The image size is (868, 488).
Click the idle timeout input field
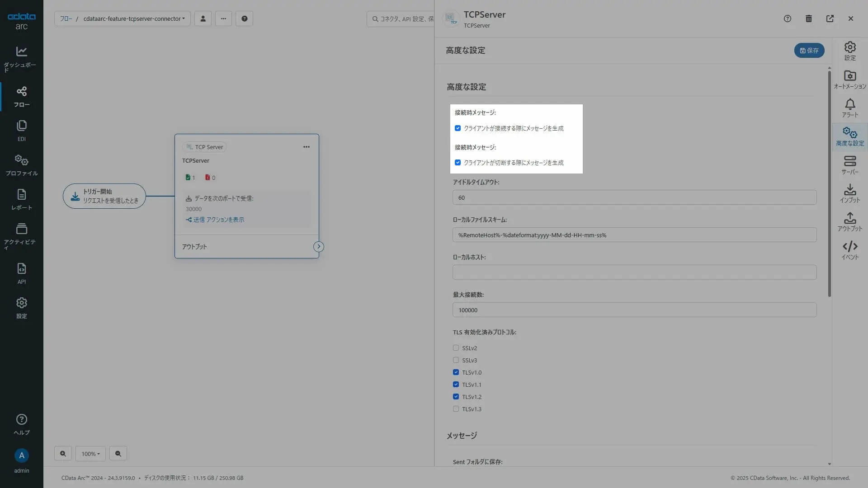[x=634, y=197]
